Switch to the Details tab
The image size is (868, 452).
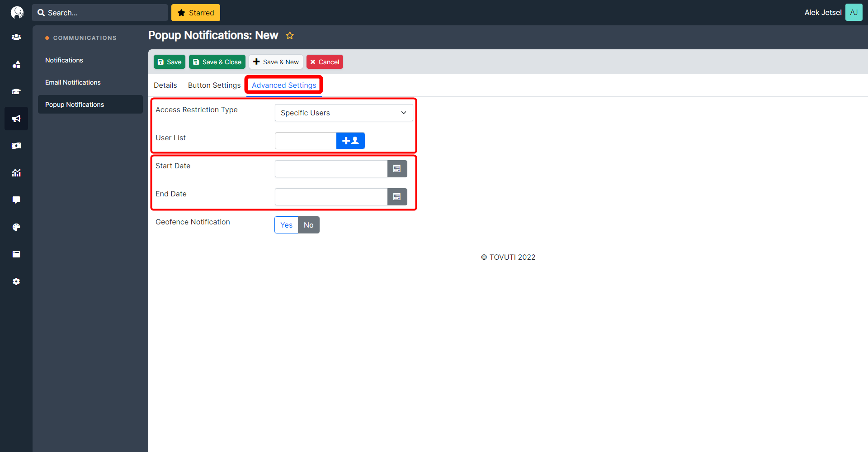pos(165,85)
